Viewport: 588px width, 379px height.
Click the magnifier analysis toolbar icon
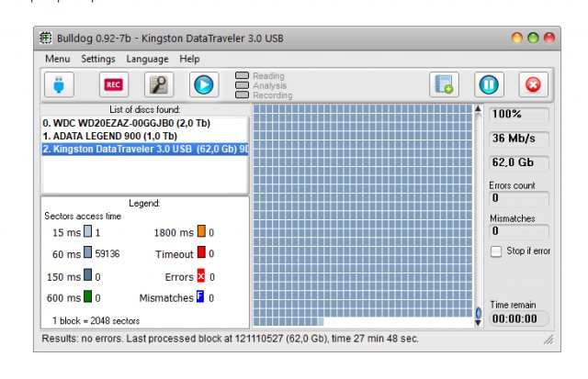click(159, 84)
